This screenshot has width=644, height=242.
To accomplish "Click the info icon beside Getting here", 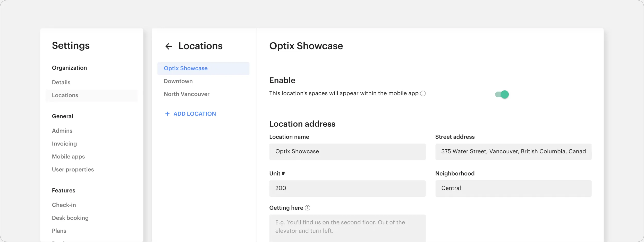I will click(x=308, y=208).
